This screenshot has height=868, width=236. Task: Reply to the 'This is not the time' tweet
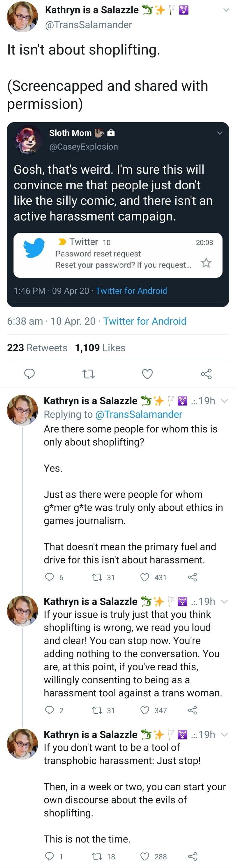[x=49, y=856]
